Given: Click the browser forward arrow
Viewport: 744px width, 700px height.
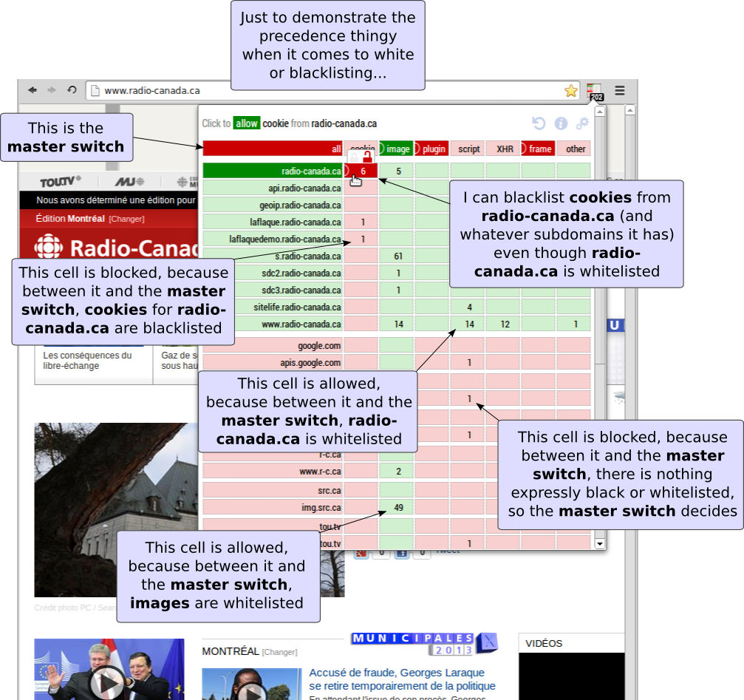Looking at the screenshot, I should pos(52,90).
